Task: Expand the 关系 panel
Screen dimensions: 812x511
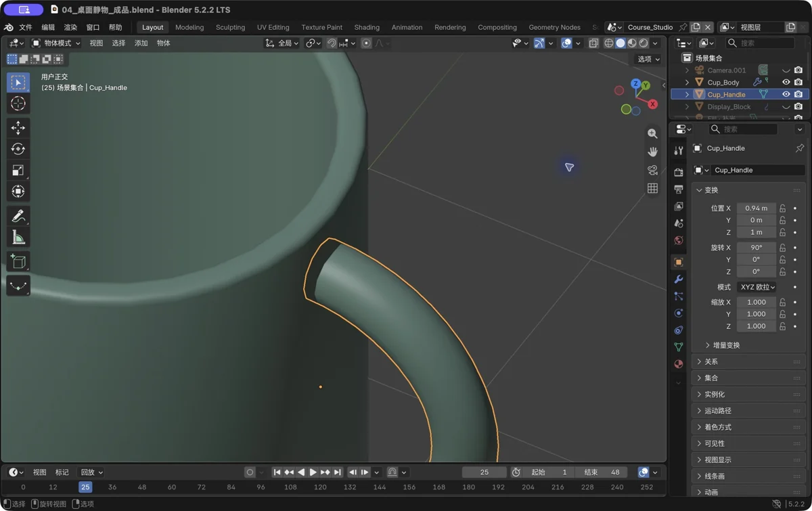Action: pos(750,362)
